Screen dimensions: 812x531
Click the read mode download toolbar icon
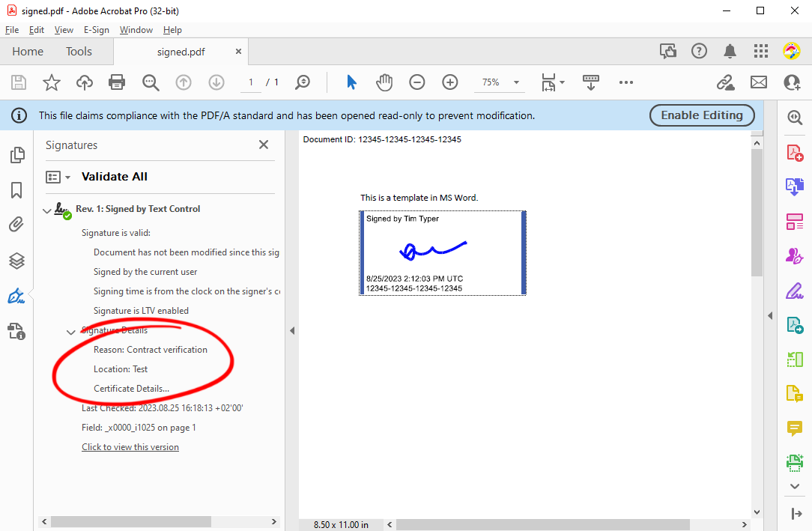[x=591, y=82]
